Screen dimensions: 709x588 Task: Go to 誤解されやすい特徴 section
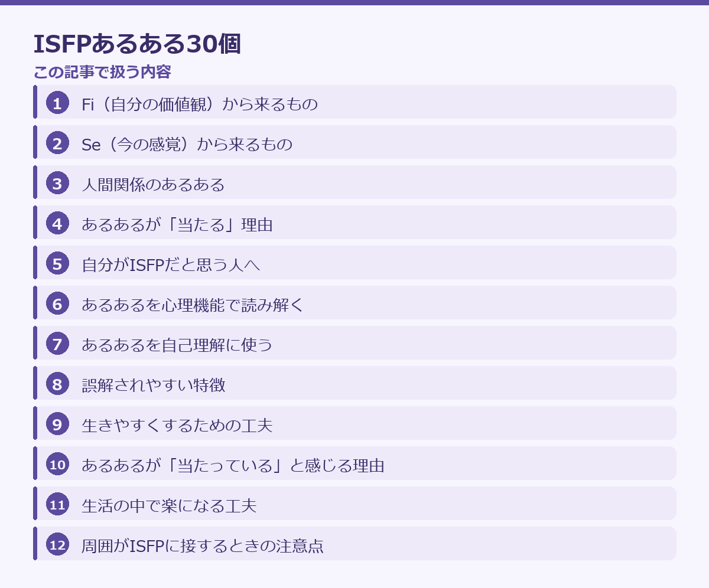click(x=354, y=383)
